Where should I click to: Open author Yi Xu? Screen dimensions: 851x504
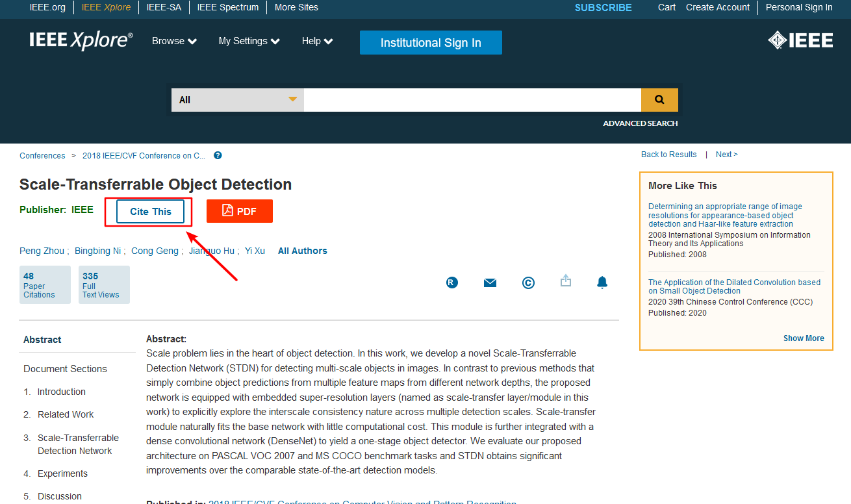click(255, 251)
